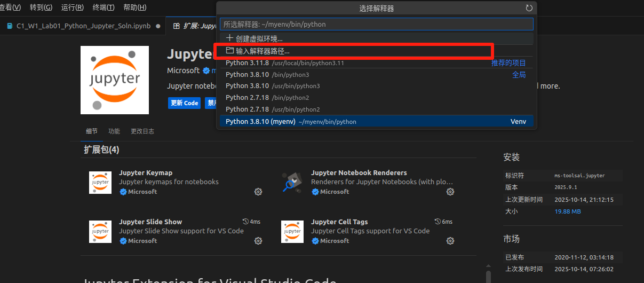Select Python 2.7.18 /usr/bin/python2 interpreter
Image resolution: width=644 pixels, height=283 pixels.
(x=376, y=109)
